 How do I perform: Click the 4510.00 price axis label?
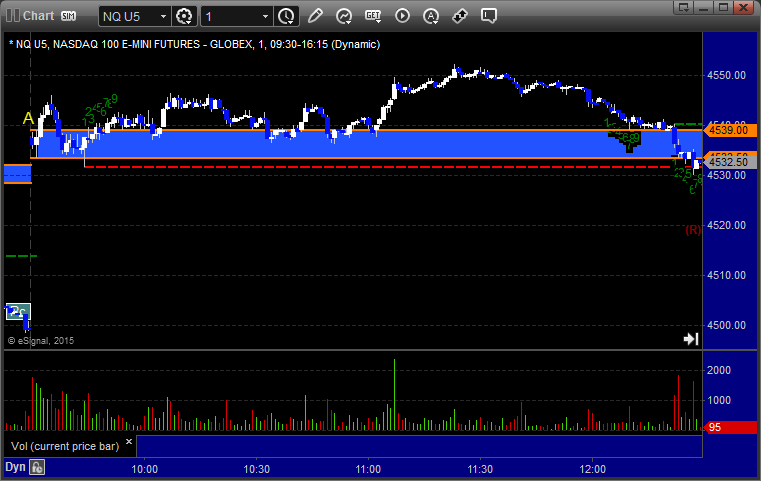[727, 275]
